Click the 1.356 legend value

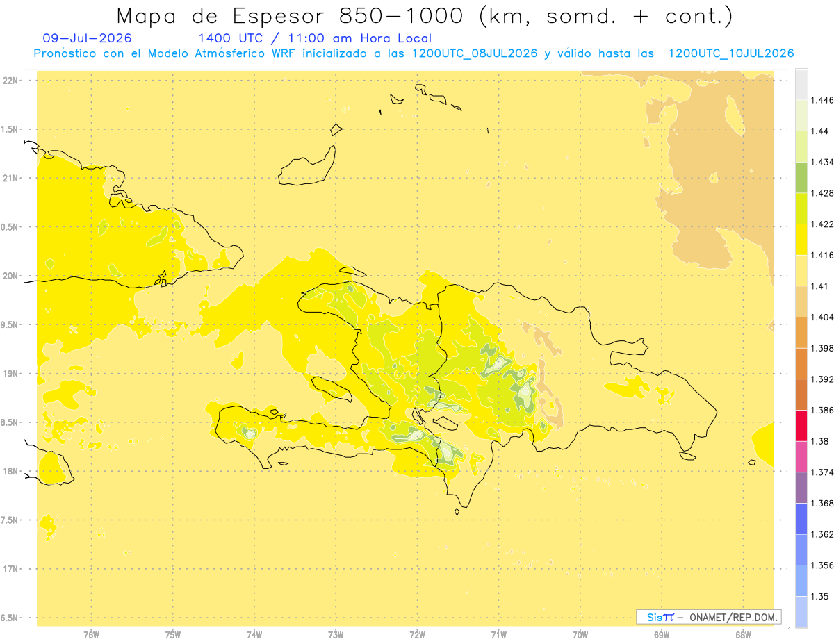click(821, 565)
